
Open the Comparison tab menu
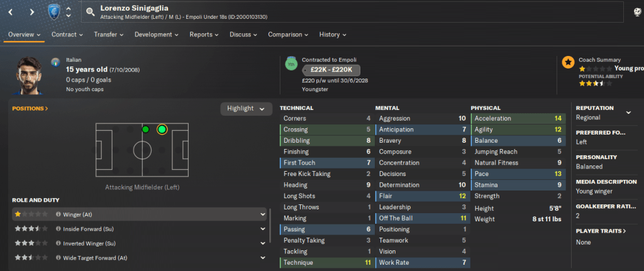(x=287, y=35)
